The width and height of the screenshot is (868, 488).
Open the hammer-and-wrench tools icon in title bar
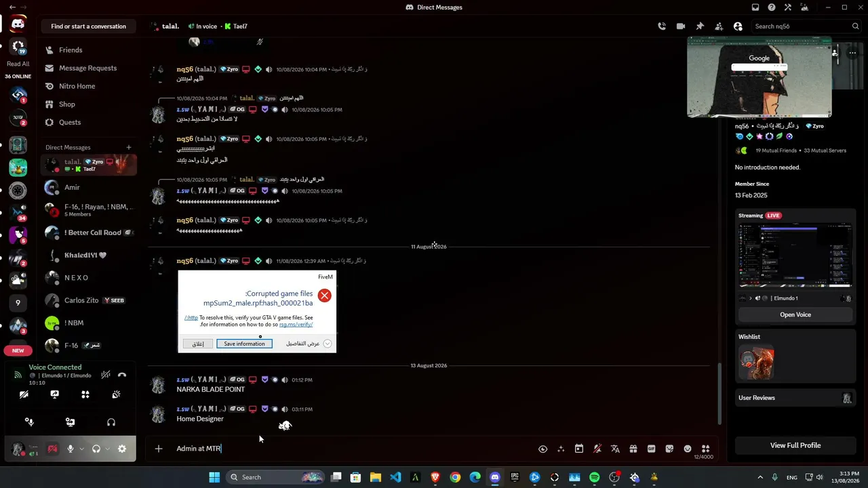(788, 7)
